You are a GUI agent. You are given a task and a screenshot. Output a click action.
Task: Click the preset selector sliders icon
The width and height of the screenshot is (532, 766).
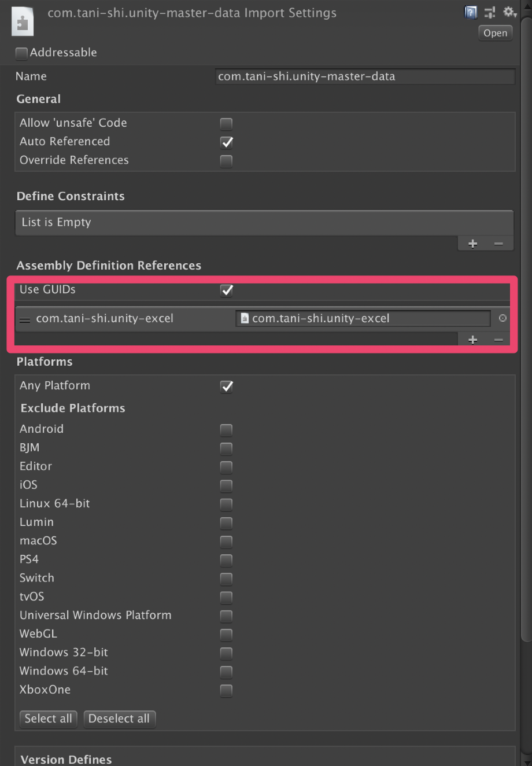coord(490,12)
